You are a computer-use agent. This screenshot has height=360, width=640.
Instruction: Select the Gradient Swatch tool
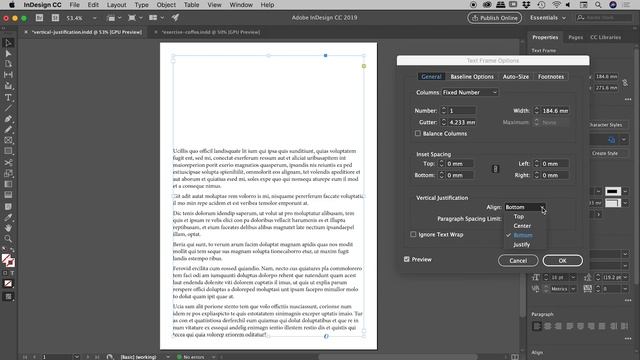click(x=8, y=184)
